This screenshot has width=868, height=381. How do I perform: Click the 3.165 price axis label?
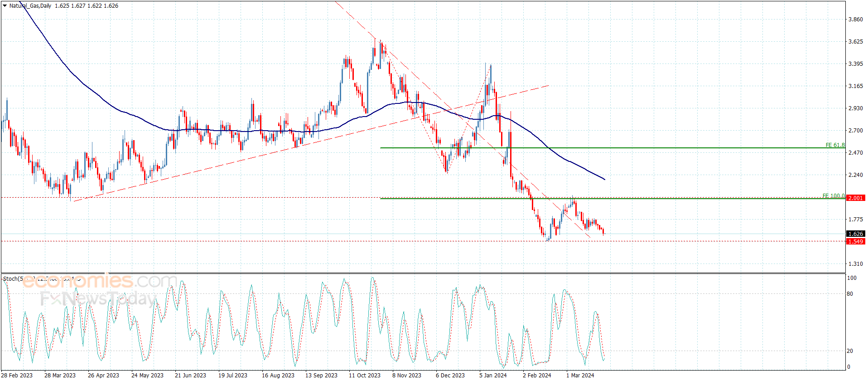pyautogui.click(x=855, y=86)
